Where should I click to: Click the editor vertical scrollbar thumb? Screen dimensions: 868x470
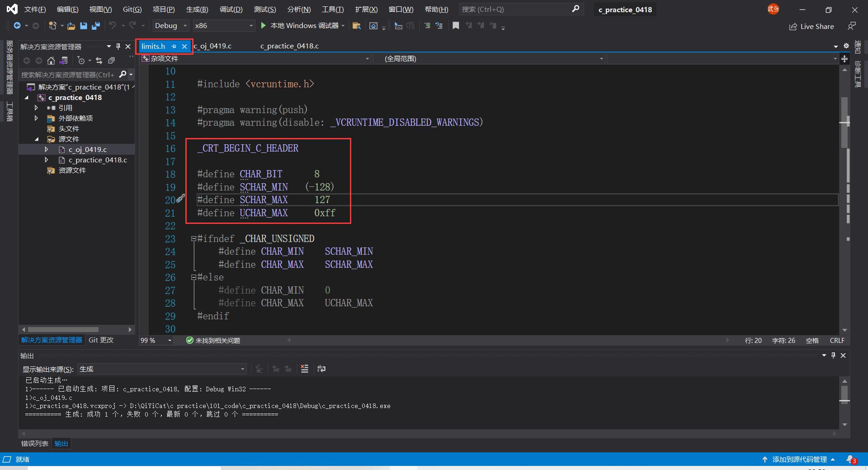pyautogui.click(x=844, y=122)
